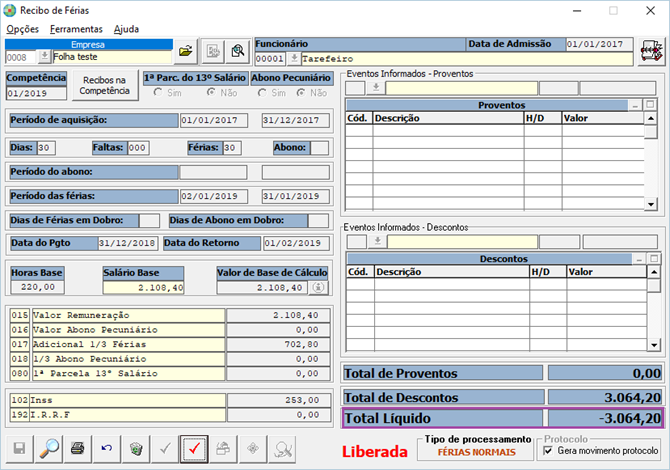This screenshot has width=670, height=470.
Task: Open Descontos event code dropdown arrow
Action: pyautogui.click(x=378, y=242)
